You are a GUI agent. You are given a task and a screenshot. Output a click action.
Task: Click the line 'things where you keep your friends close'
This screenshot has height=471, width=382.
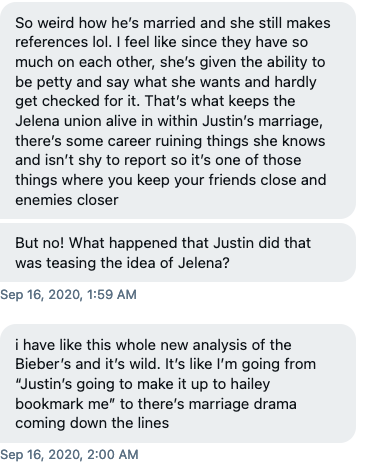tap(171, 180)
